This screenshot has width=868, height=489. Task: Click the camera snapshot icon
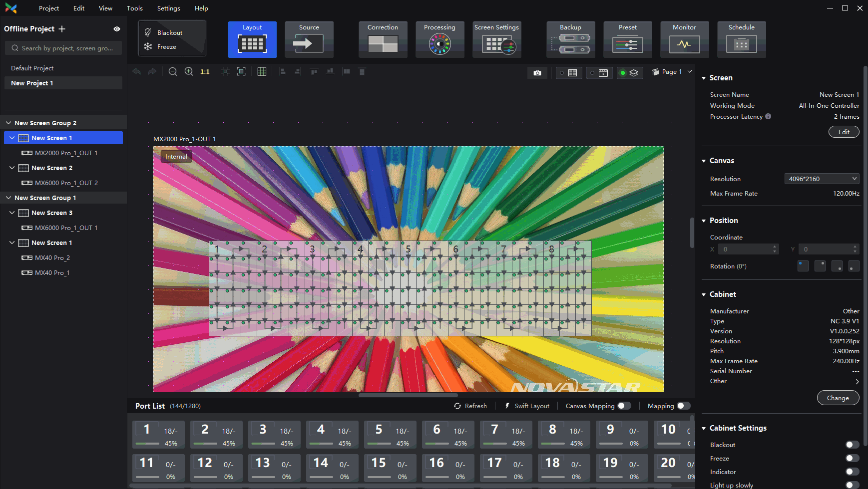click(x=537, y=73)
